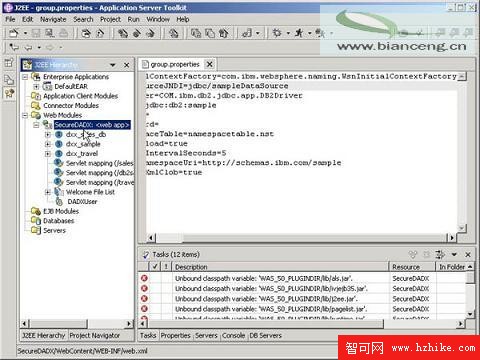Switch to the Servers tab in bottom panel
The height and width of the screenshot is (360, 480).
[x=206, y=335]
